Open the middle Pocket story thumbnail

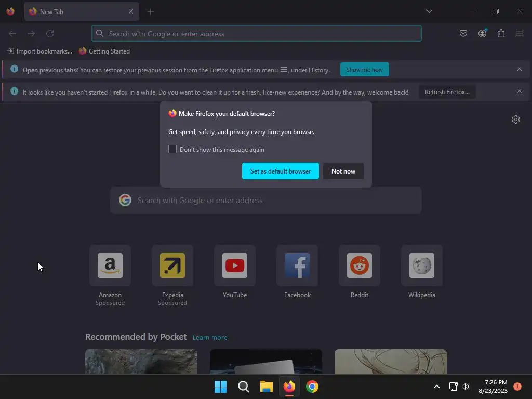tap(266, 362)
